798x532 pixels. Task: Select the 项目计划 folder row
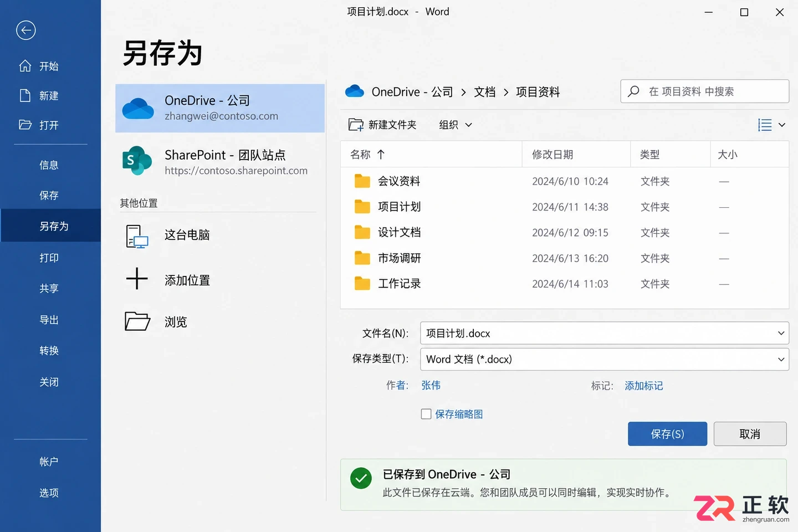[564, 207]
